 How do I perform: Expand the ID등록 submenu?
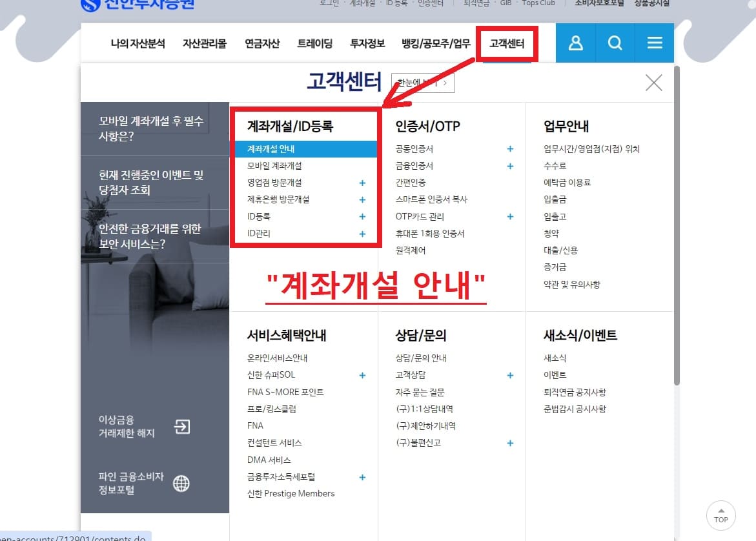pyautogui.click(x=362, y=216)
